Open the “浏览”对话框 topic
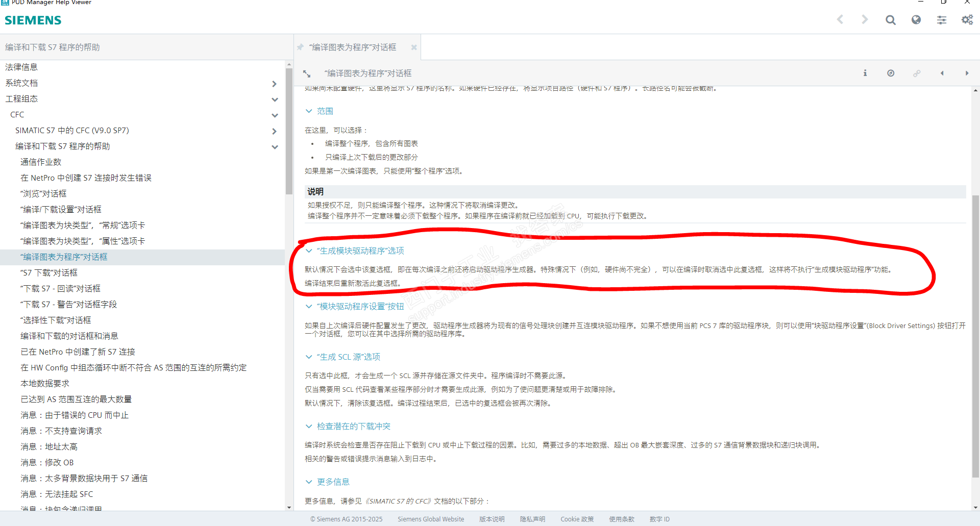Image resolution: width=980 pixels, height=526 pixels. [43, 193]
